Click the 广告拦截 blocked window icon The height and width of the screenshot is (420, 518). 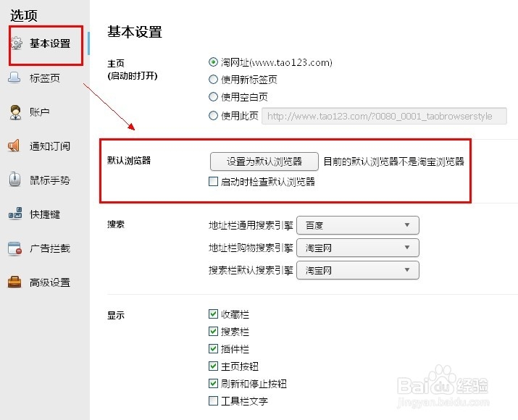tap(14, 248)
